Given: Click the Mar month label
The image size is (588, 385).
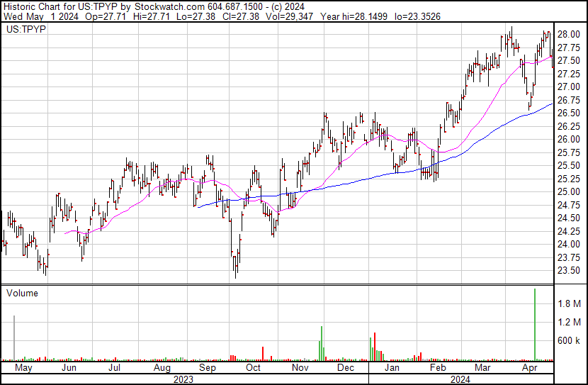Looking at the screenshot, I should coord(482,368).
